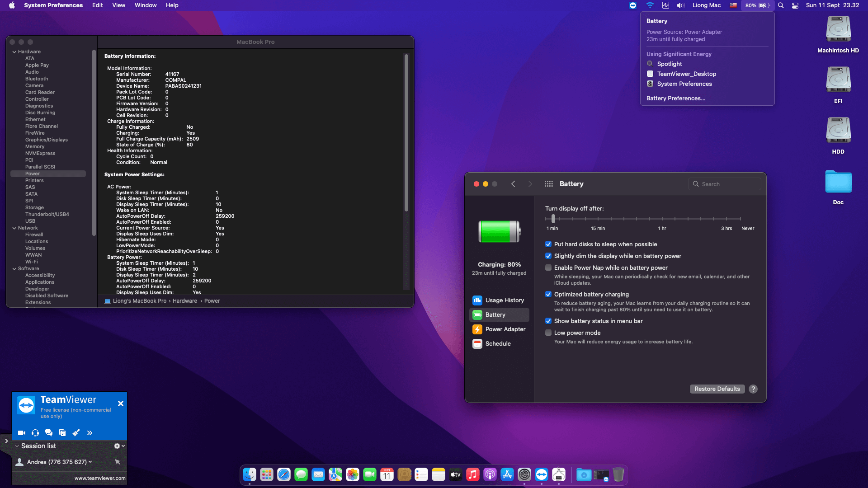The width and height of the screenshot is (868, 488).
Task: Click the volume icon in menu bar
Action: coord(680,5)
